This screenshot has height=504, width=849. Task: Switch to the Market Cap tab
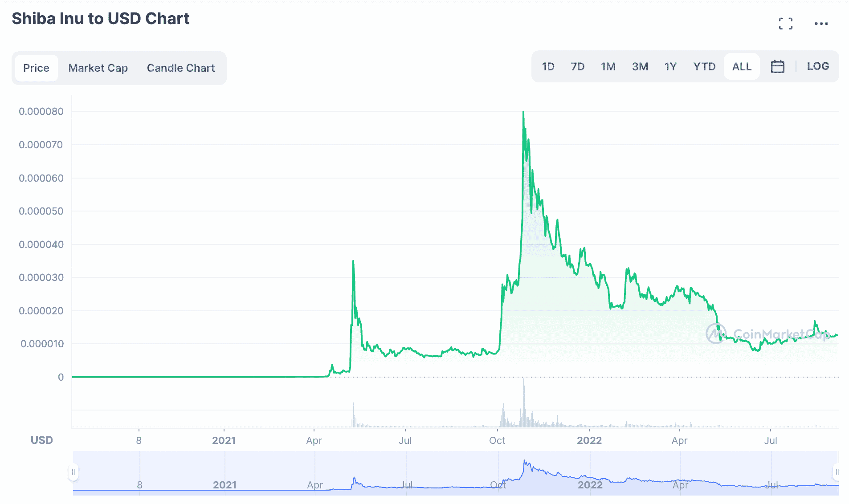[x=98, y=68]
